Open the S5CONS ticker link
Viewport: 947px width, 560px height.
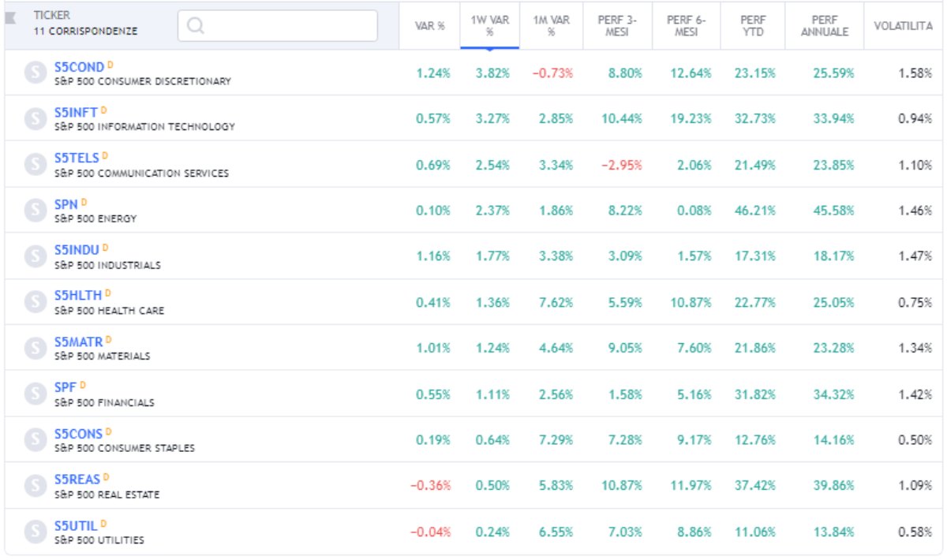tap(78, 433)
